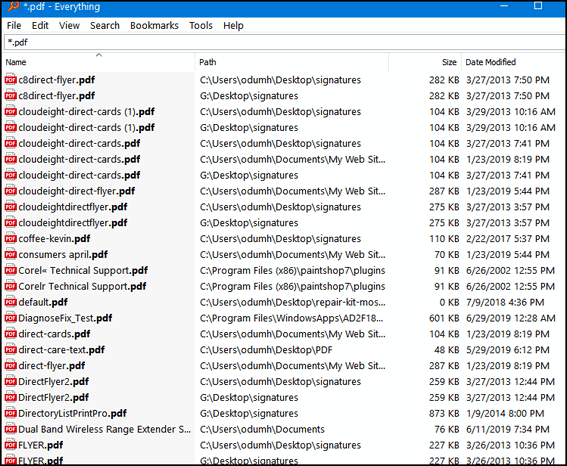567x466 pixels.
Task: Sort results by the Size column
Action: tap(425, 62)
